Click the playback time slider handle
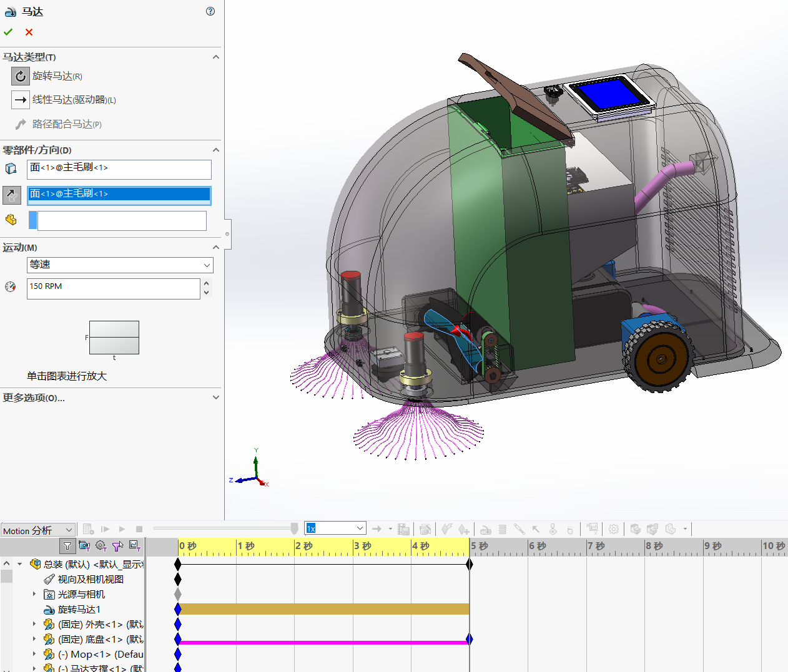This screenshot has height=672, width=788. 295,528
